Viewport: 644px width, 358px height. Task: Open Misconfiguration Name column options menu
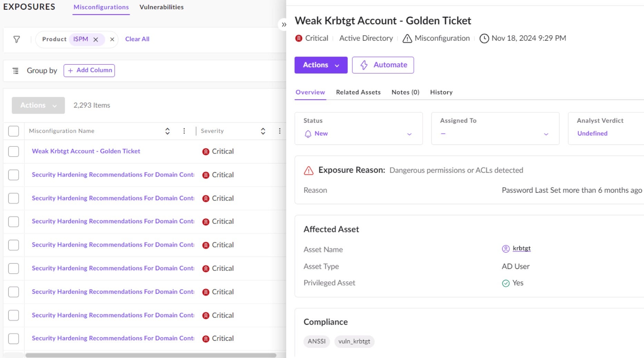pos(184,131)
